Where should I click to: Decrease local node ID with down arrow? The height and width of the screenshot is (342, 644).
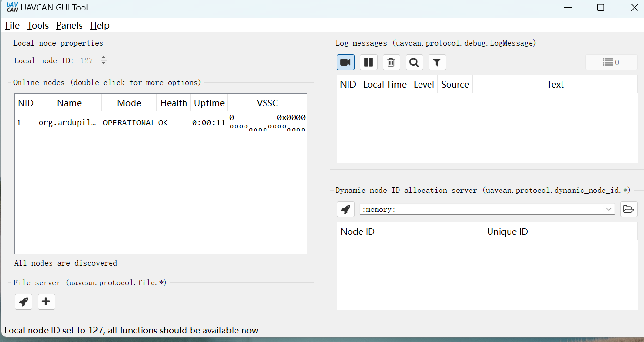104,63
